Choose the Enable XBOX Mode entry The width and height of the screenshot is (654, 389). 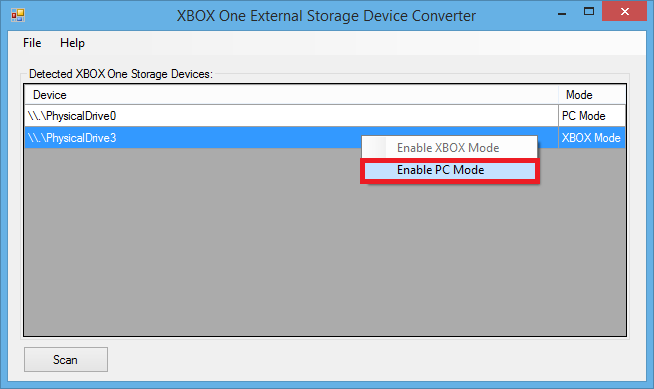coord(449,148)
